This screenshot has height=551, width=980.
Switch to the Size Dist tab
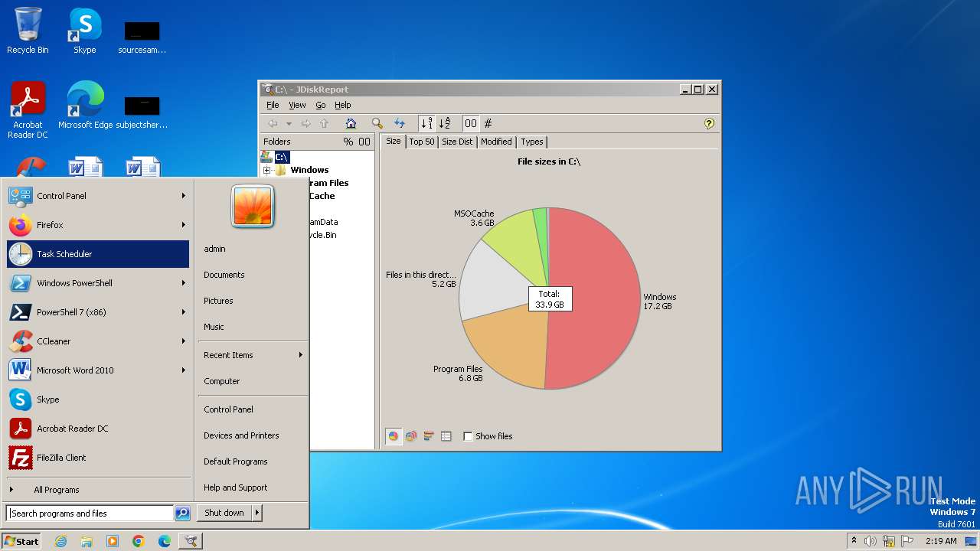457,142
